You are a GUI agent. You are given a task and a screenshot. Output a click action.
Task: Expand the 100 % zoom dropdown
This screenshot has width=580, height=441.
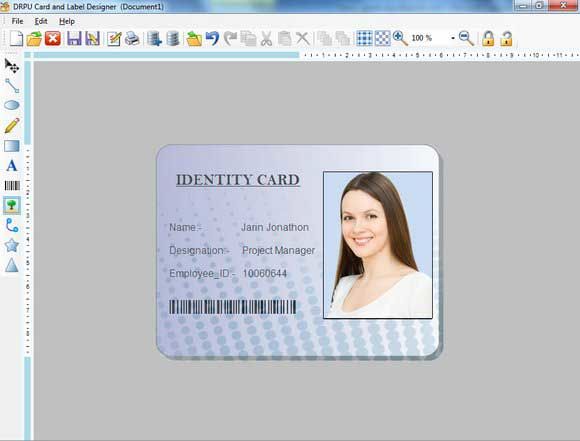click(453, 38)
